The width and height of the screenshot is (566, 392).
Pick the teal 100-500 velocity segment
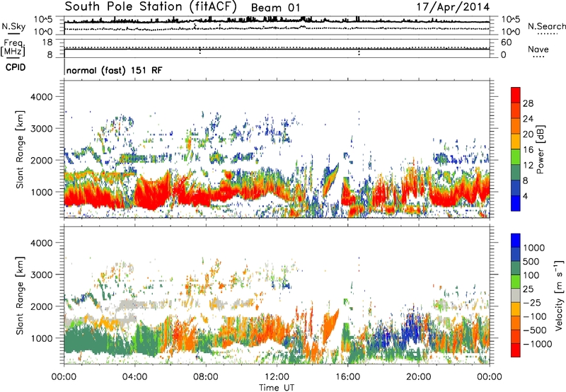[x=516, y=268]
